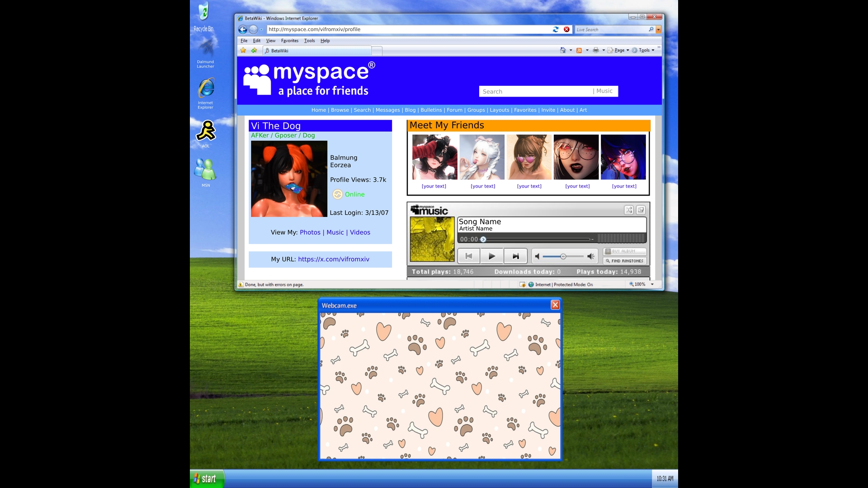Select the BetaWiki browser tab

click(x=318, y=51)
